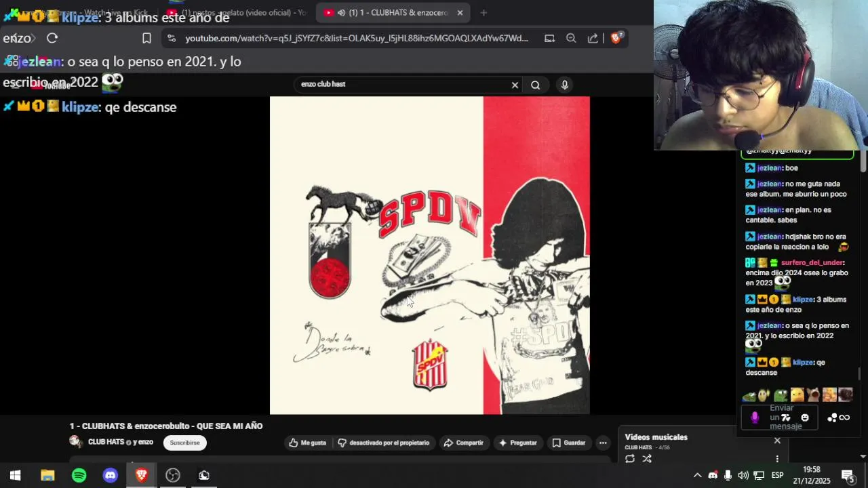Click the dislike button desactivado por el propietario
The height and width of the screenshot is (488, 868).
(384, 443)
